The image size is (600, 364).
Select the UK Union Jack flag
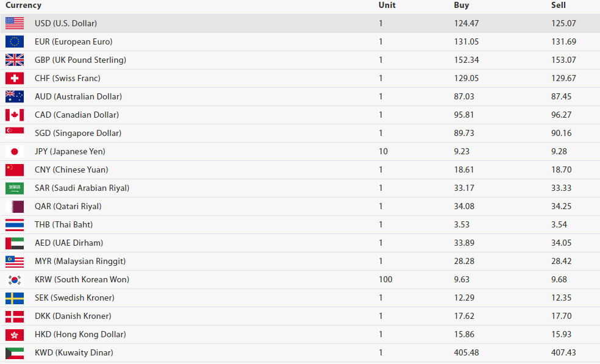tap(15, 60)
